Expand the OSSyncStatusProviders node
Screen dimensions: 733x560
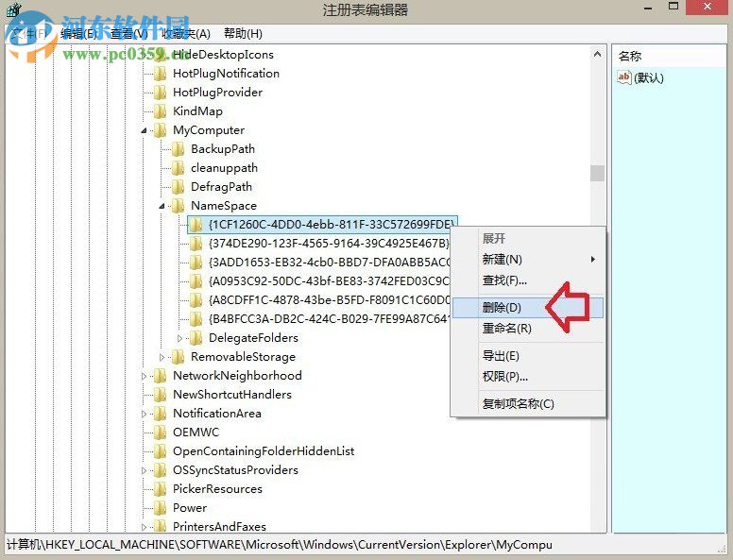144,470
